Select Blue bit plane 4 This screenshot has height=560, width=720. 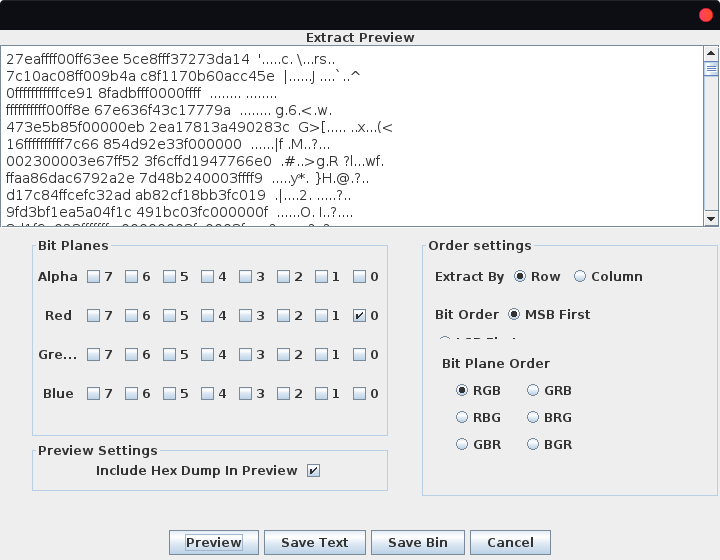[208, 393]
